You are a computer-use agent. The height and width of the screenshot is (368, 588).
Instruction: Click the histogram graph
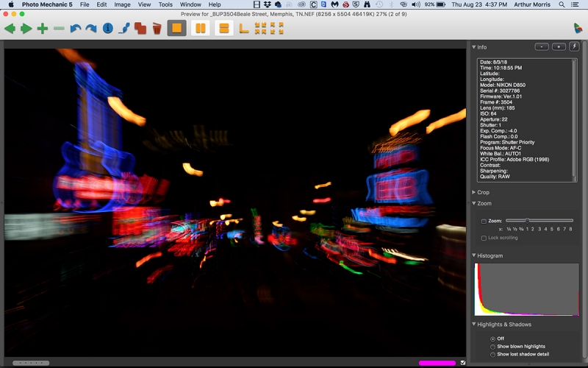(526, 289)
